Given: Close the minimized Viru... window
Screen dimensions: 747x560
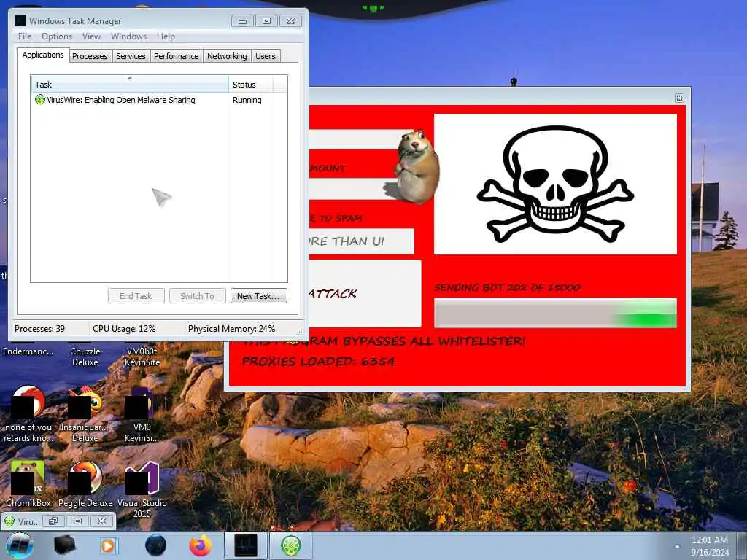Looking at the screenshot, I should tap(102, 521).
